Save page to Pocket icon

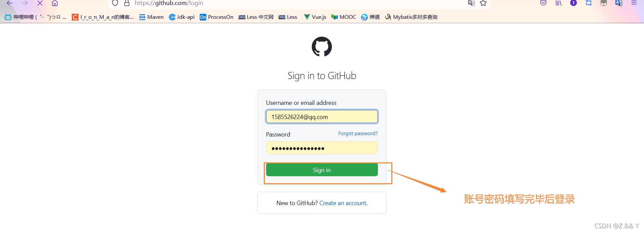[543, 3]
